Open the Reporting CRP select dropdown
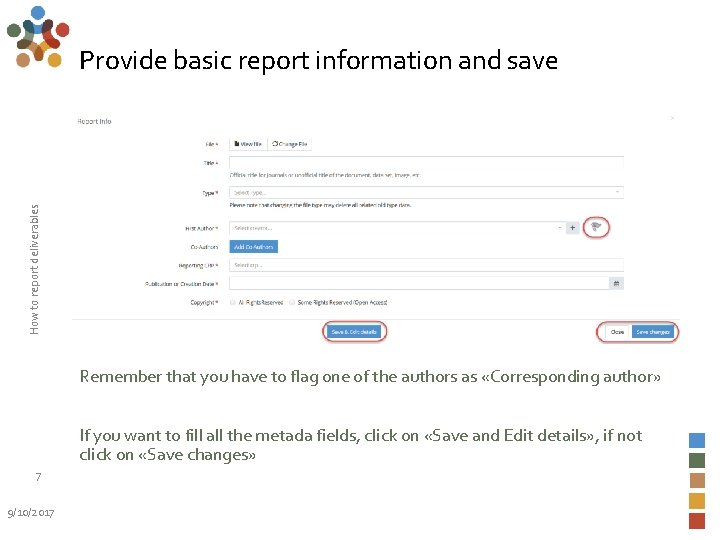Viewport: 720px width, 540px height. (426, 265)
